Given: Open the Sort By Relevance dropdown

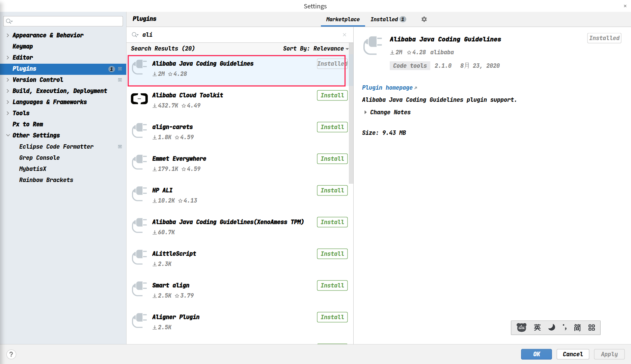Looking at the screenshot, I should click(x=316, y=49).
